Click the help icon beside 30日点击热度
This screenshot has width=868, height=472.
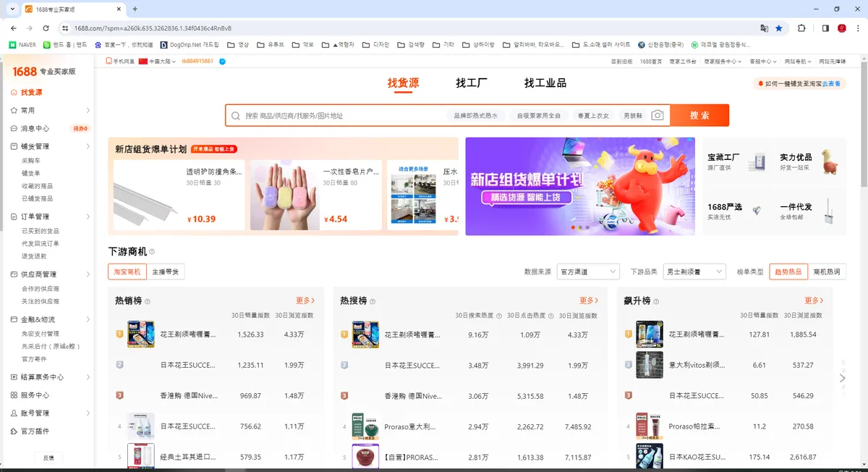click(551, 316)
